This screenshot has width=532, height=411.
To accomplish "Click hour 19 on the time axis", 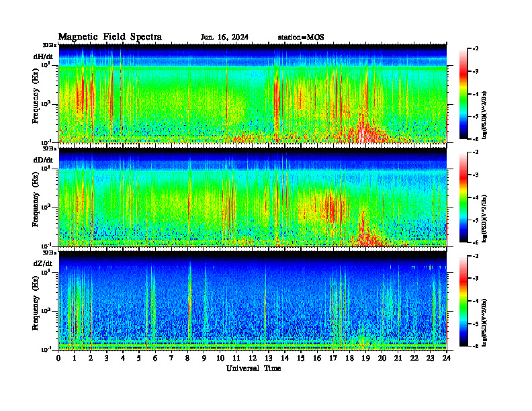I will coord(365,358).
